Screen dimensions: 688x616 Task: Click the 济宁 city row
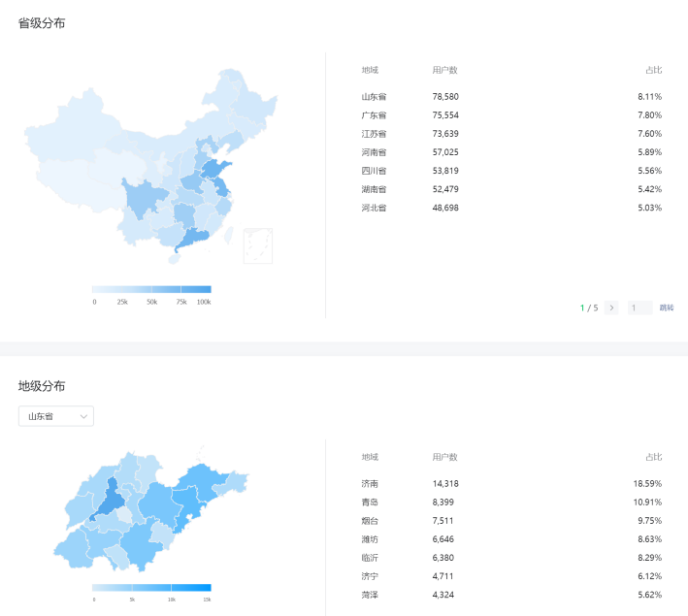(511, 576)
